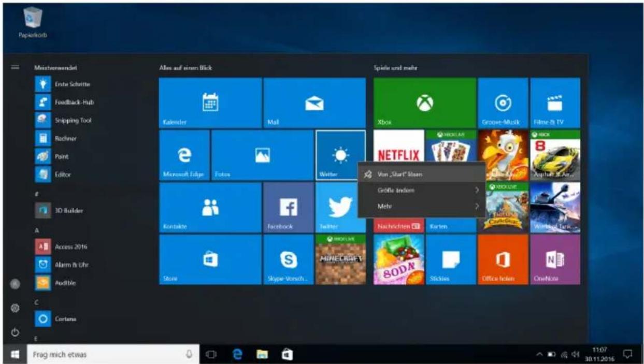Open the Skype-Vorschau tile
Viewport: 644px width, 364px height.
pyautogui.click(x=288, y=259)
